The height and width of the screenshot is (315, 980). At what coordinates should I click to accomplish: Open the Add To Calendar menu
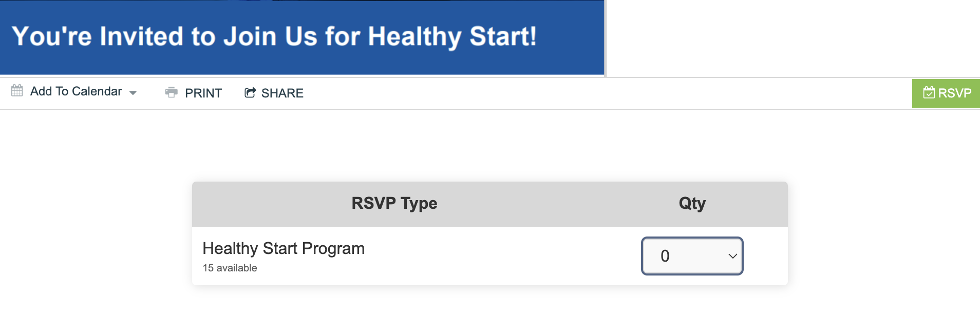pyautogui.click(x=74, y=91)
